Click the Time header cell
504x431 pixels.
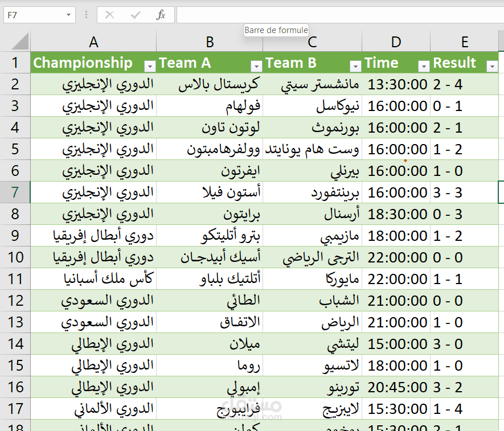[396, 63]
